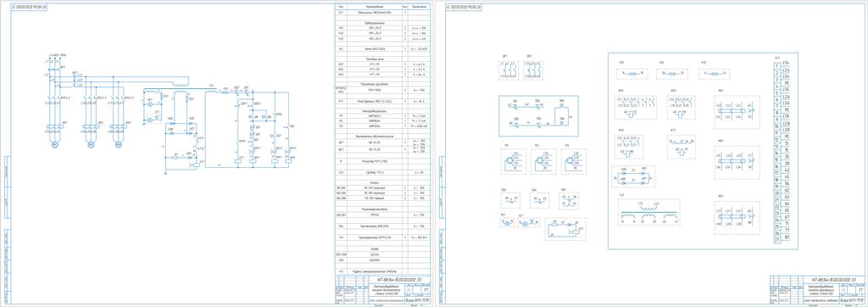Click the specification table header row

coord(382,6)
